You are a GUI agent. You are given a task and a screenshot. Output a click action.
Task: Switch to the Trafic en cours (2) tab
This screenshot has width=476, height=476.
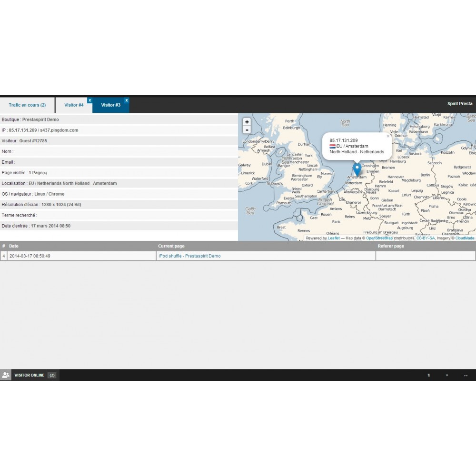coord(27,105)
